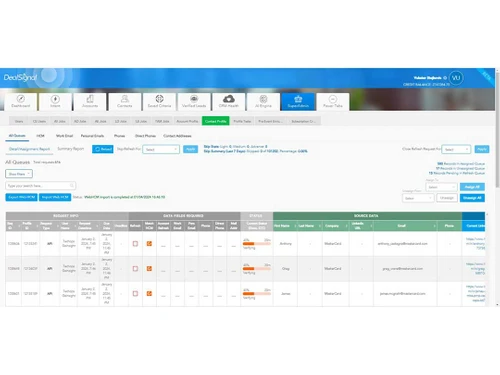Click the status progress bar in James's row

click(x=257, y=294)
